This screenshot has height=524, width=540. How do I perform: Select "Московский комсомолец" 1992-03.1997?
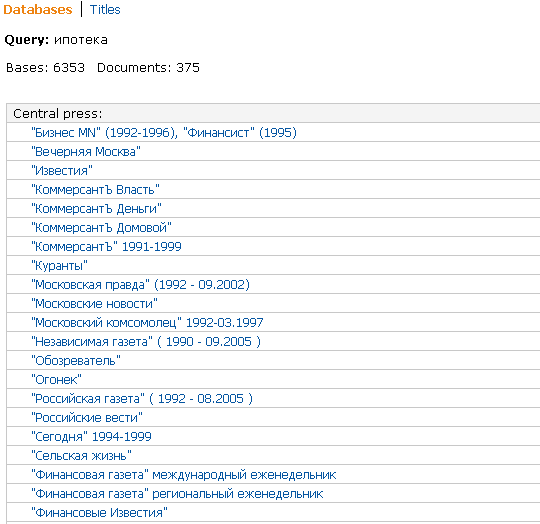coord(147,323)
